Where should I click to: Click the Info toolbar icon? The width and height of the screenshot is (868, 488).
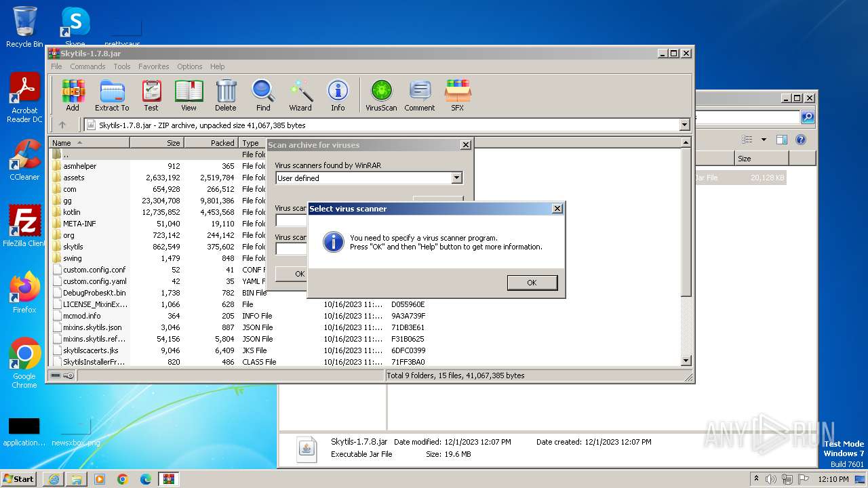coord(338,95)
